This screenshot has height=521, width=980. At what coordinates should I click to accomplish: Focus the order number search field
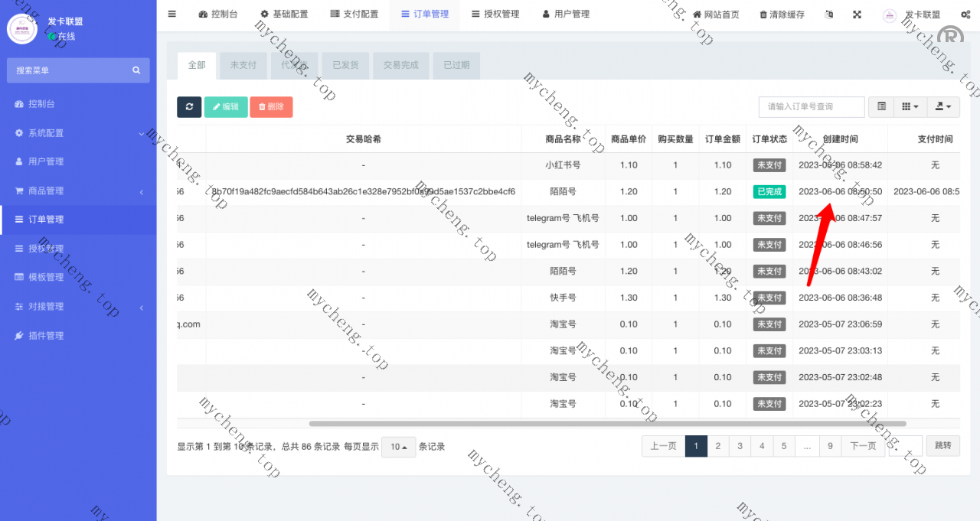click(811, 107)
